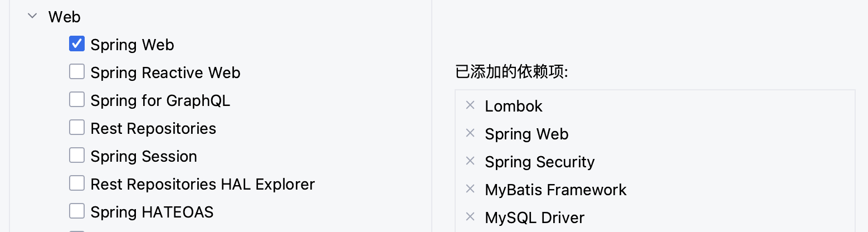
Task: Click the Spring HATEOAS item label
Action: (x=152, y=212)
